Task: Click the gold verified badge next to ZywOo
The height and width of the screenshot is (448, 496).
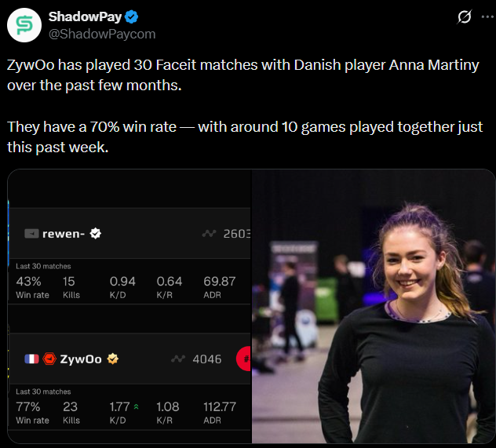Action: (x=113, y=359)
